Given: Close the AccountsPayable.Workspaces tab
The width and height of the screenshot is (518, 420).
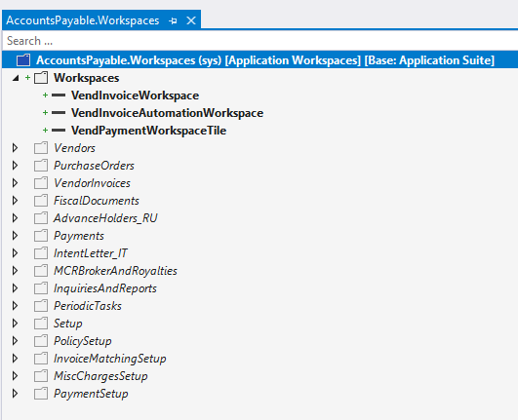Looking at the screenshot, I should coord(191,20).
